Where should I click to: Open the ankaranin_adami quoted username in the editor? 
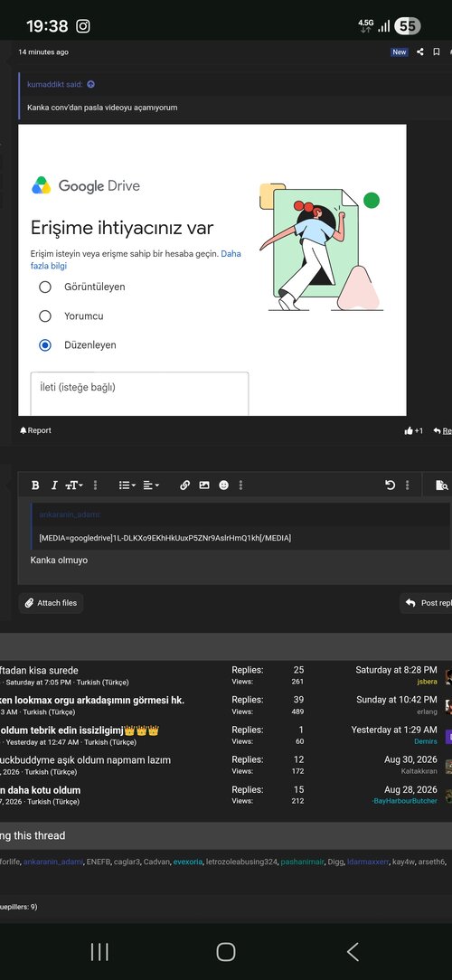click(70, 515)
